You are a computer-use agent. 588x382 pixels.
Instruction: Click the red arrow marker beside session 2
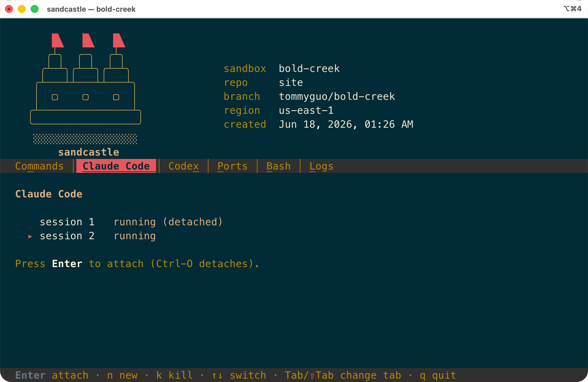pyautogui.click(x=30, y=236)
